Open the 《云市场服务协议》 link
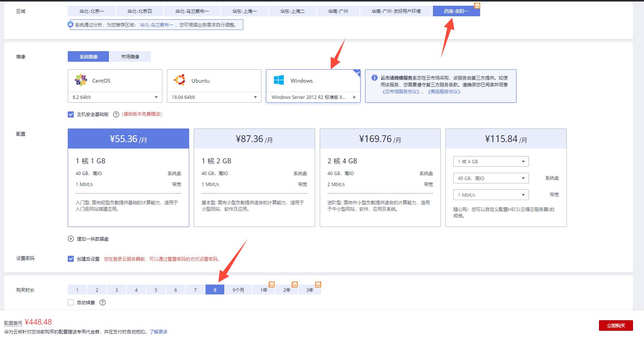The image size is (644, 338). pyautogui.click(x=401, y=91)
